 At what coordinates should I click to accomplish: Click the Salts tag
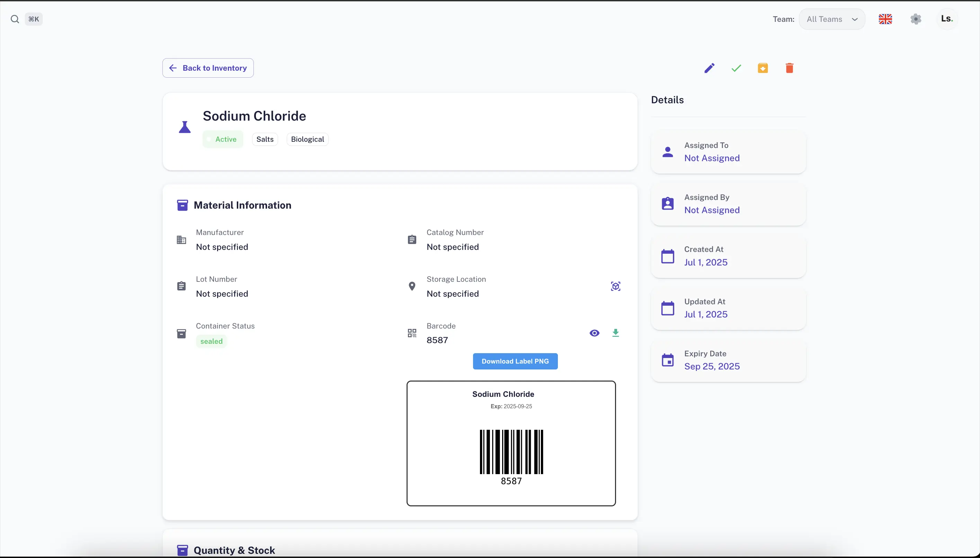265,139
